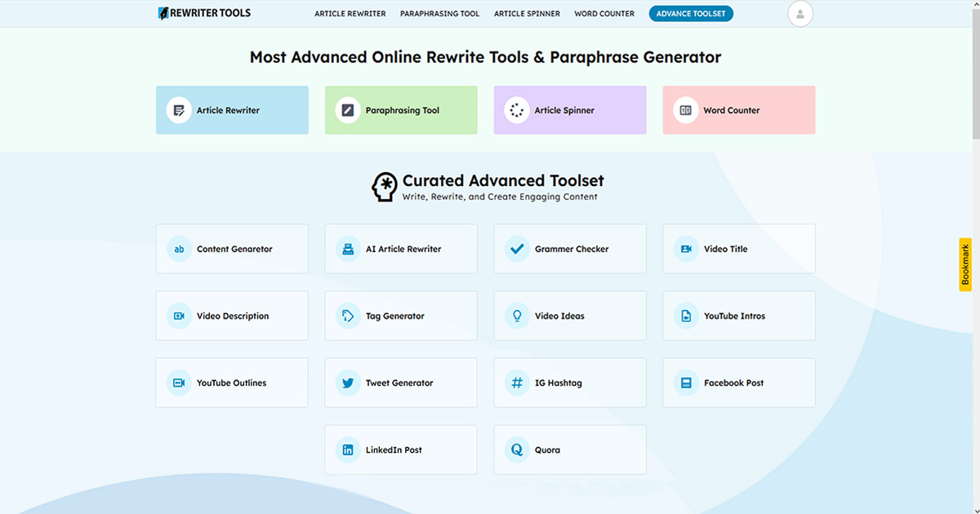The width and height of the screenshot is (980, 514).
Task: Select the Video Title tool icon
Action: pos(685,249)
